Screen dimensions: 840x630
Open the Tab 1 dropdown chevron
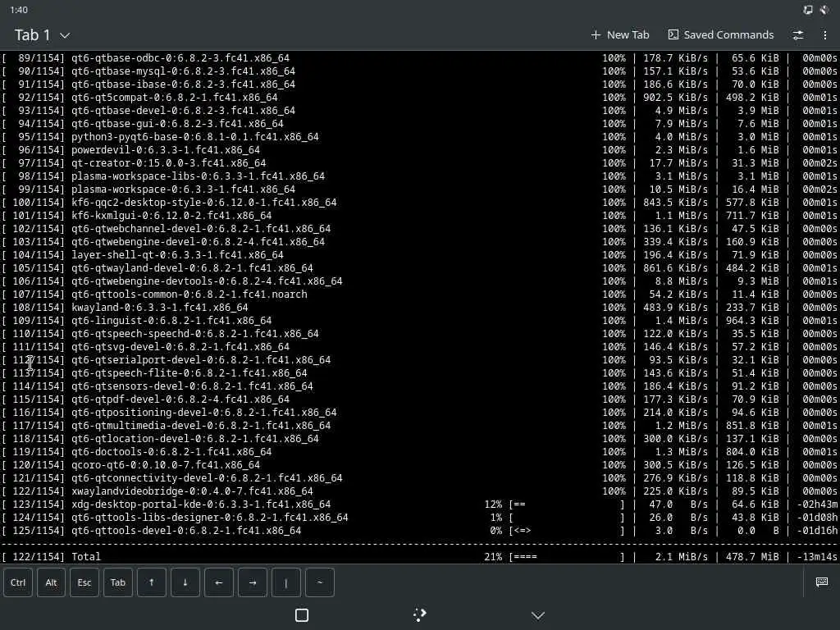tap(65, 35)
